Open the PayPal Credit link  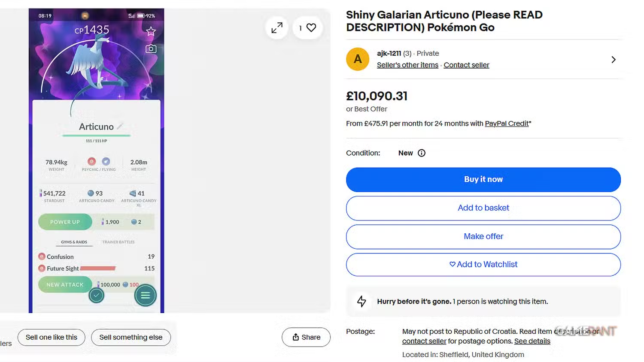pos(507,124)
